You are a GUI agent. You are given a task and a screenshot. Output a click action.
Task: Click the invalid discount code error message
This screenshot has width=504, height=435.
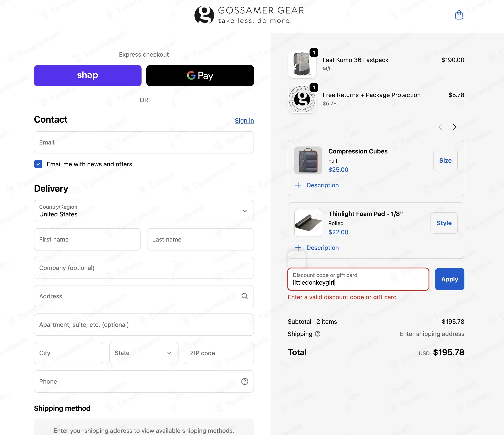[x=342, y=297]
